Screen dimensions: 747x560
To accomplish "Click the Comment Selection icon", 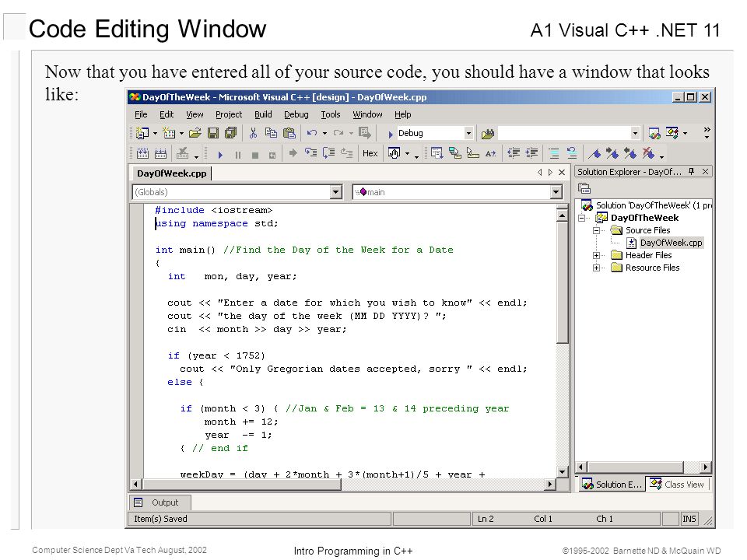I will coord(553,153).
